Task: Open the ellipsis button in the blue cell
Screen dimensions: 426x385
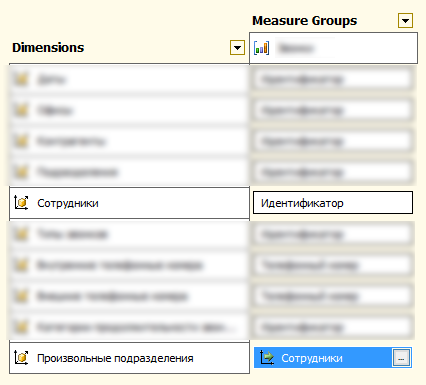Action: 401,358
